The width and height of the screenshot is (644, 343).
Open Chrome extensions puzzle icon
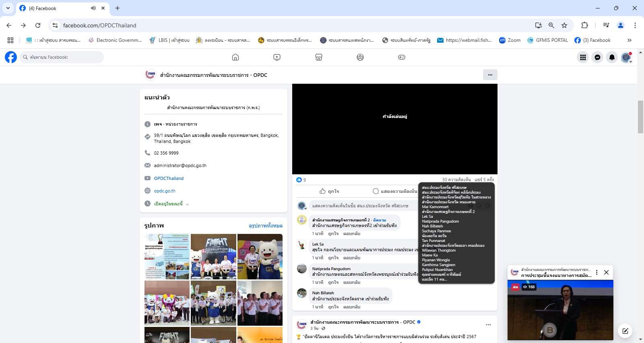point(585,25)
